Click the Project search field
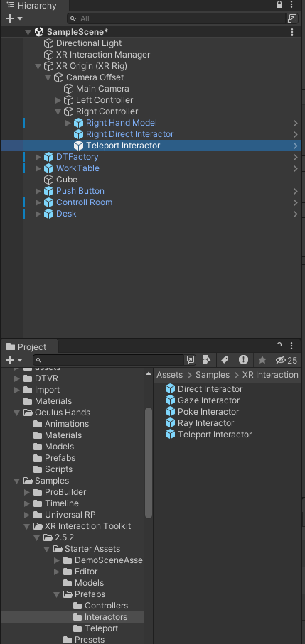 (x=107, y=360)
